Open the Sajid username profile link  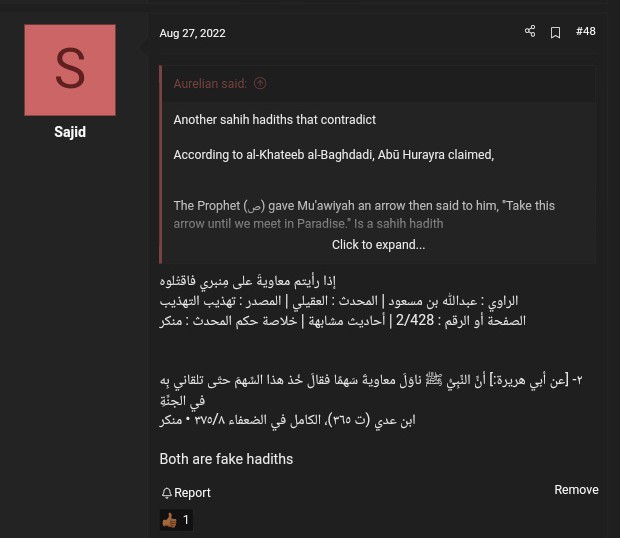point(70,132)
